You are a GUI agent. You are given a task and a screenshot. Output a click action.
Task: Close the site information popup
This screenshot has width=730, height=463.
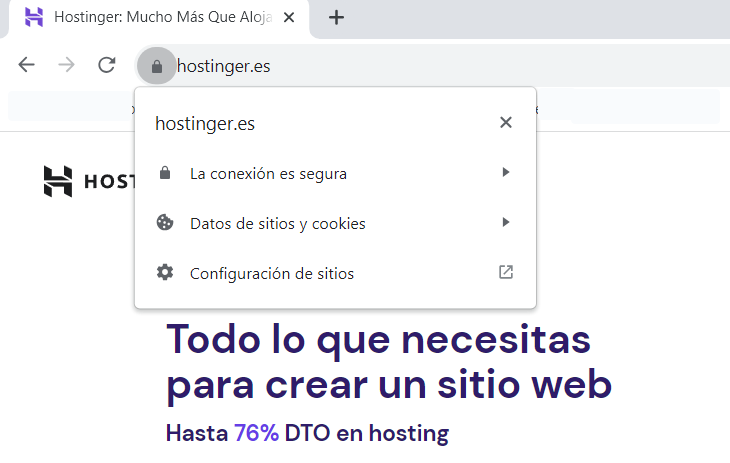(x=506, y=123)
